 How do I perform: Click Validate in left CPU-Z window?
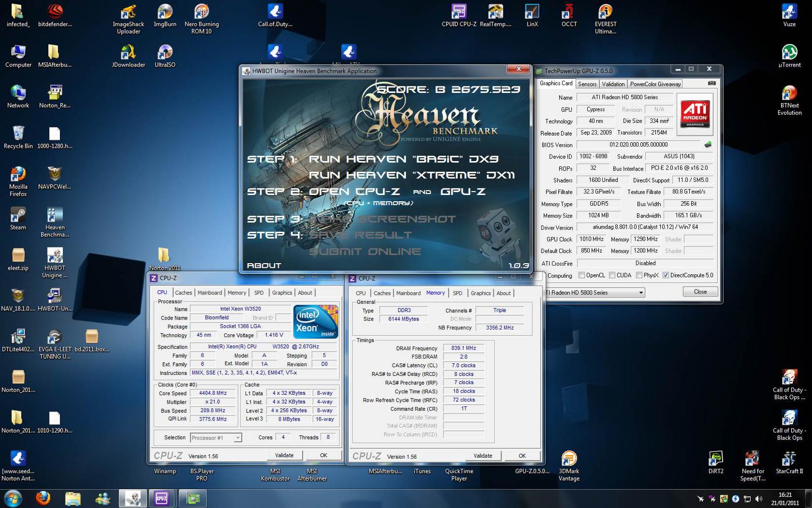284,455
